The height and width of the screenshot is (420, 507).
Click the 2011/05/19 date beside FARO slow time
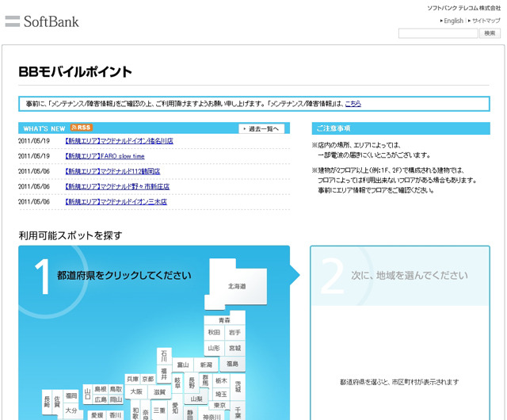point(34,156)
